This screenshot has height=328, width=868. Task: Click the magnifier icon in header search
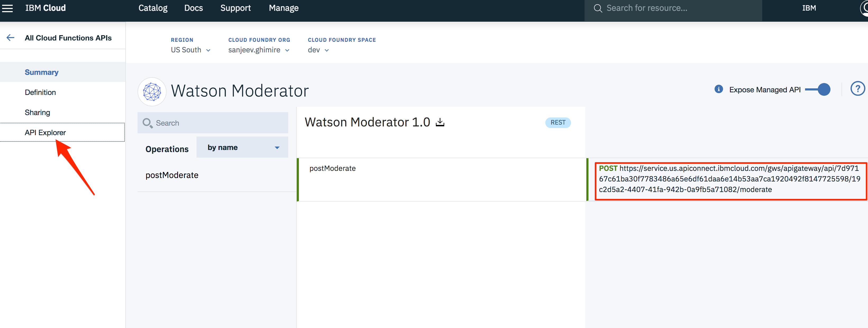(598, 8)
